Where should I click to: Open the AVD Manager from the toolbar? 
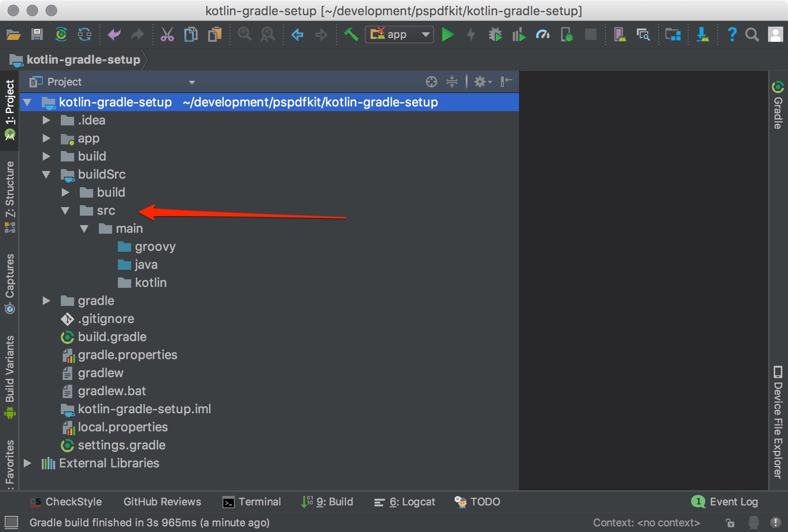click(619, 34)
